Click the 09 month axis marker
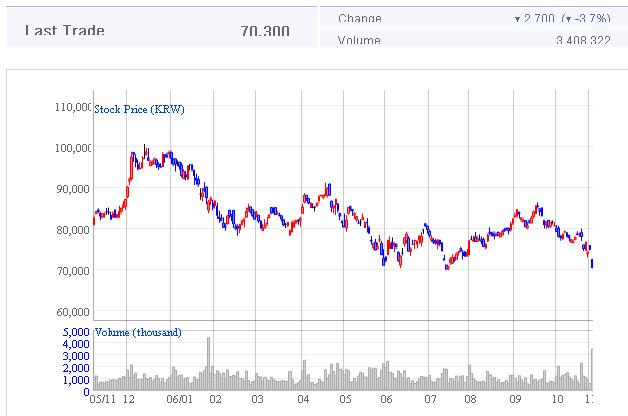 (x=514, y=398)
